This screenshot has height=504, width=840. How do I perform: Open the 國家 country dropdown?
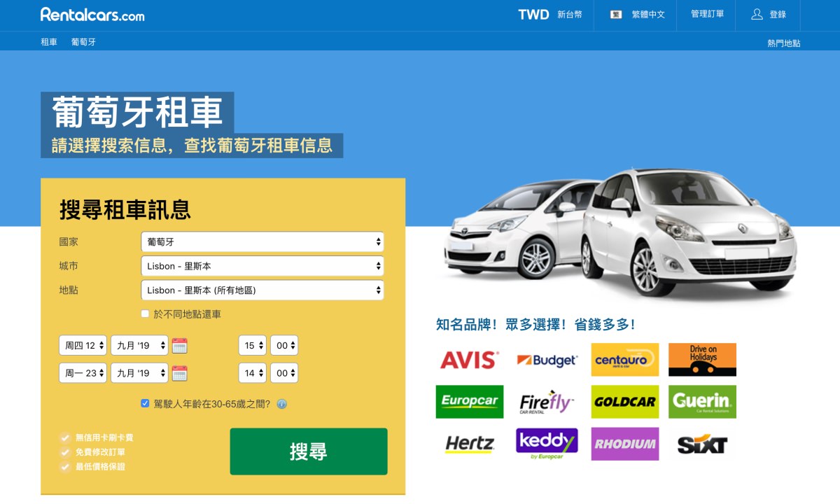pos(262,241)
